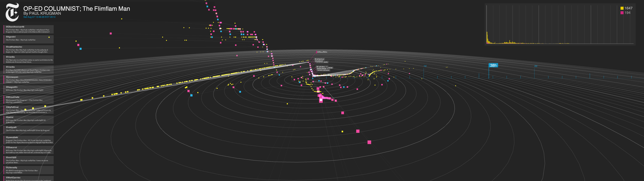Open the @dgendvil tweet card
644x181 pixels.
pyautogui.click(x=29, y=39)
